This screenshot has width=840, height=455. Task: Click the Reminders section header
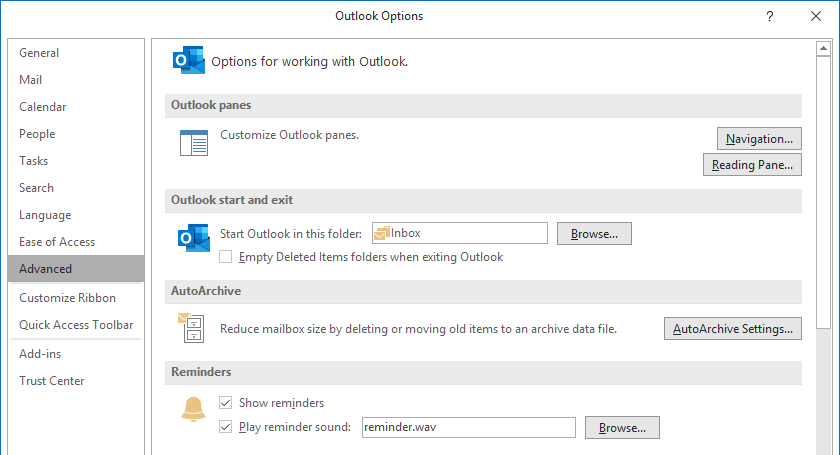click(x=483, y=372)
